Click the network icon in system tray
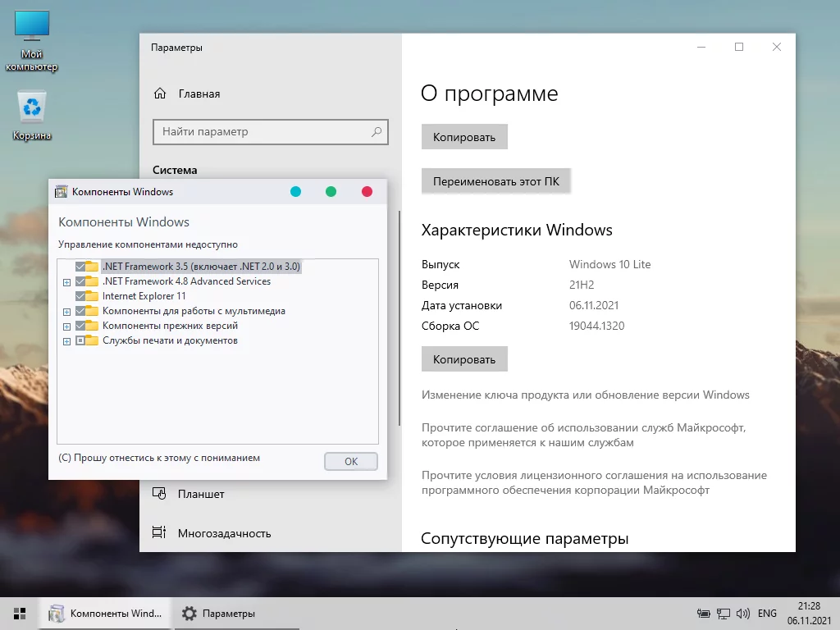Screen dimensions: 840x630 point(724,614)
